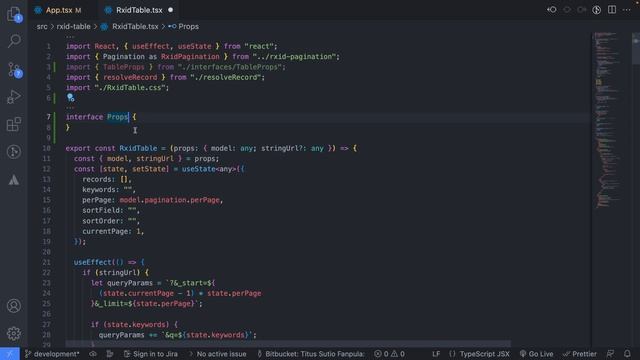This screenshot has height=360, width=640.
Task: Click the rxid-table breadcrumb segment
Action: 73,27
